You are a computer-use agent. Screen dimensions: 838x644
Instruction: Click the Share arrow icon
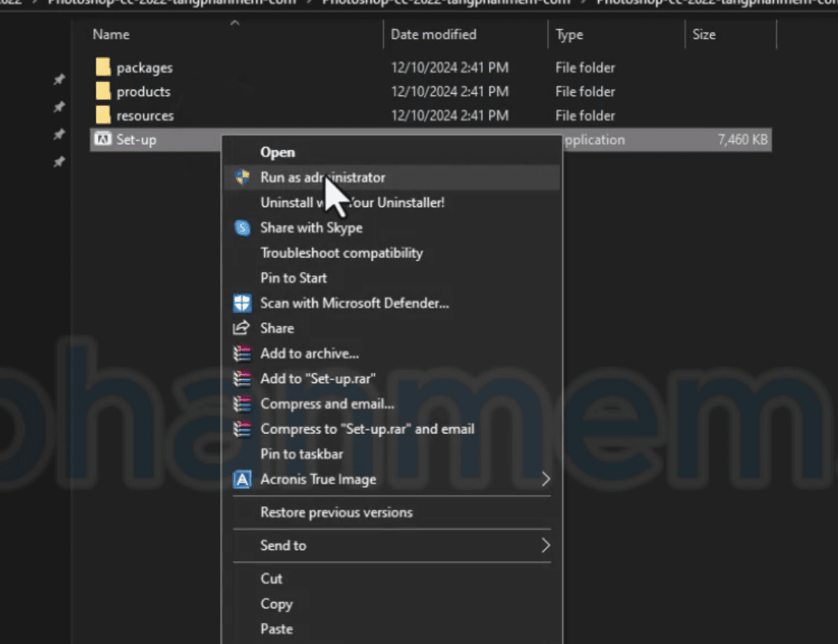241,328
